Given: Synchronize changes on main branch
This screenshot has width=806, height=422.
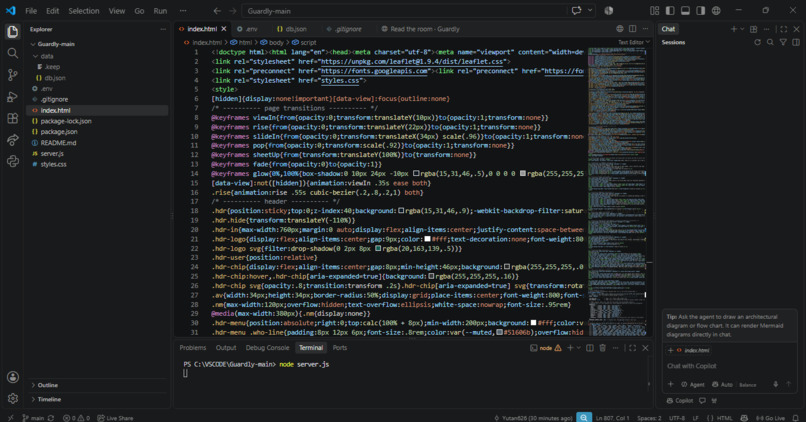Looking at the screenshot, I should (x=50, y=418).
